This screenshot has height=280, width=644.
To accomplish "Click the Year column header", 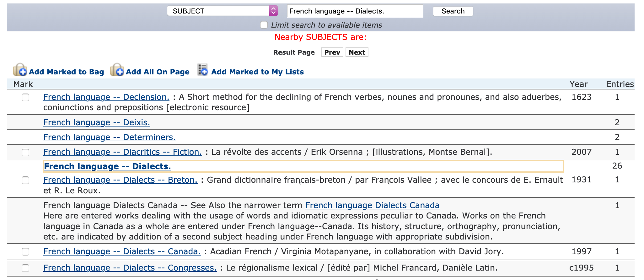I will [x=578, y=84].
